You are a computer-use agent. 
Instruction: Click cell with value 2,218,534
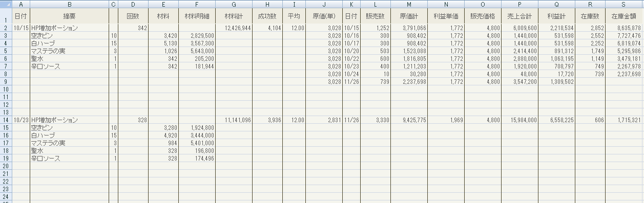[556, 28]
